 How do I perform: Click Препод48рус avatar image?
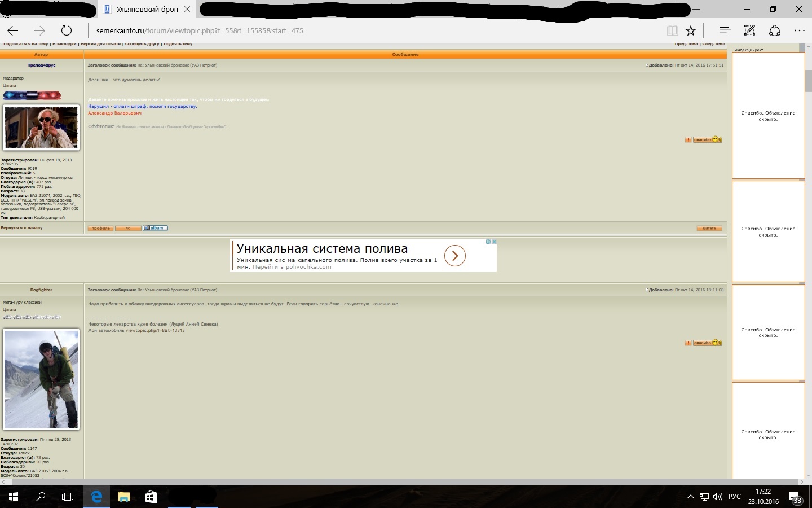[x=41, y=128]
